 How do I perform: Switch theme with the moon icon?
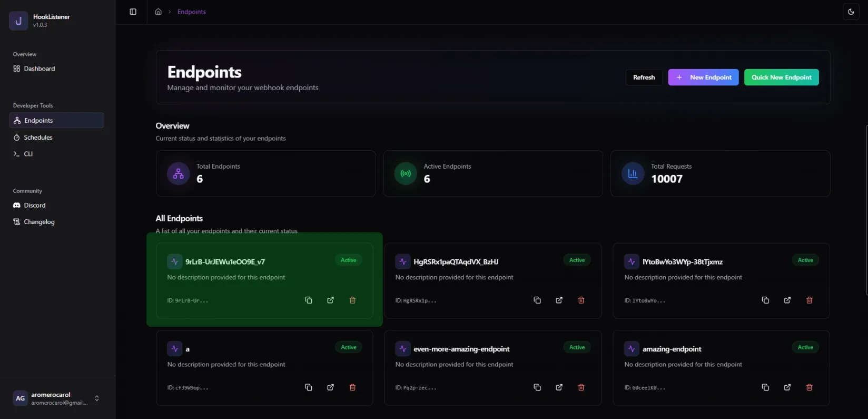tap(851, 12)
